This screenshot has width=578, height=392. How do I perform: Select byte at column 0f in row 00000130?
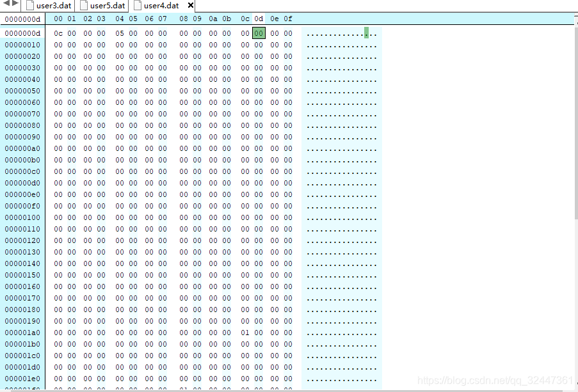(288, 252)
